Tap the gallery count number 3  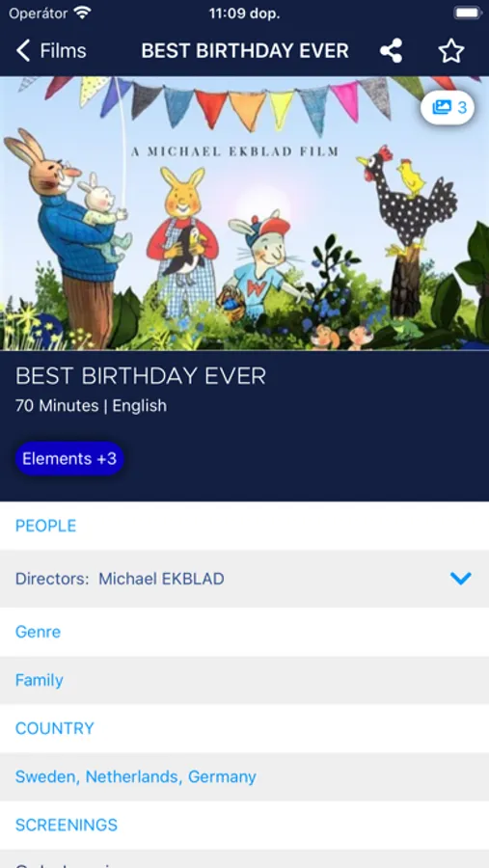point(462,107)
